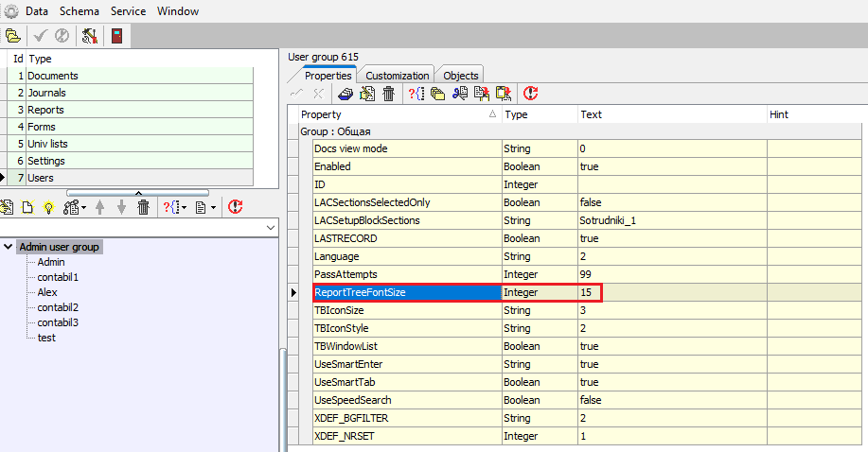This screenshot has height=452, width=868.
Task: Click the Id column header in types list
Action: (x=18, y=58)
